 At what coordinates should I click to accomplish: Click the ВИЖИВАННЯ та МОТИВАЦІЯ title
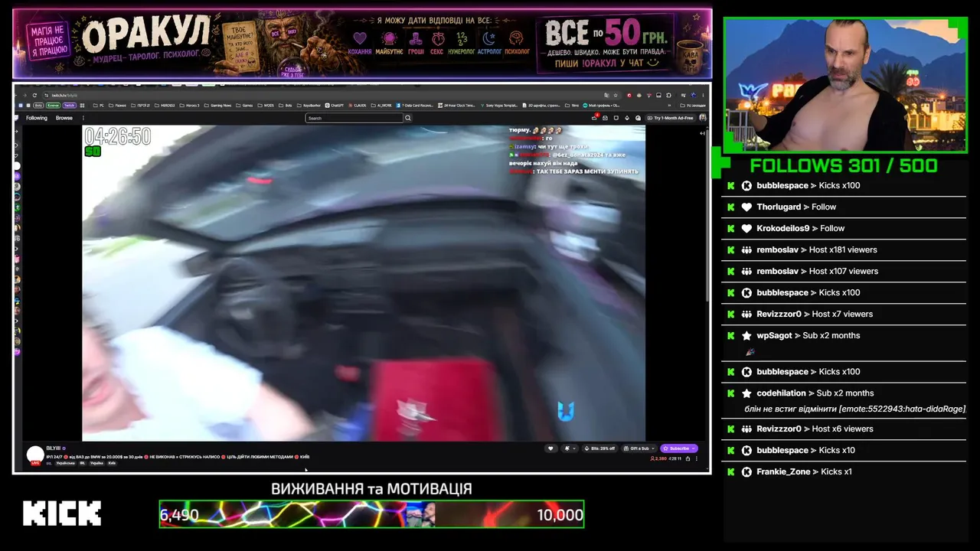coord(371,488)
